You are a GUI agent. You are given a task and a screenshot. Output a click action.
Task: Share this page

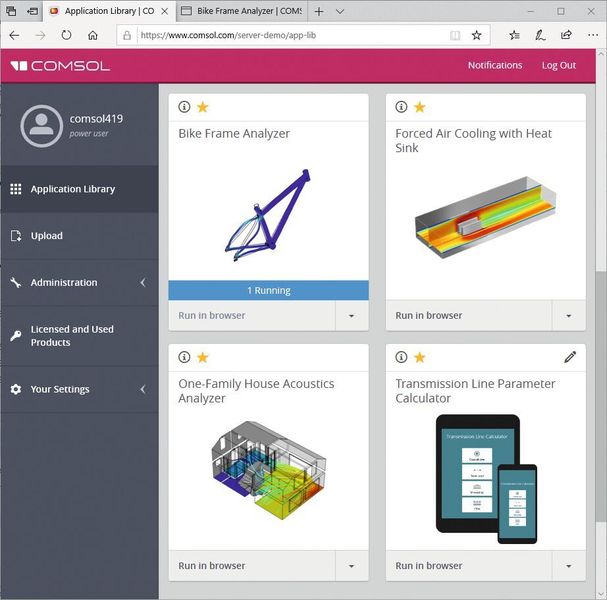coord(566,36)
